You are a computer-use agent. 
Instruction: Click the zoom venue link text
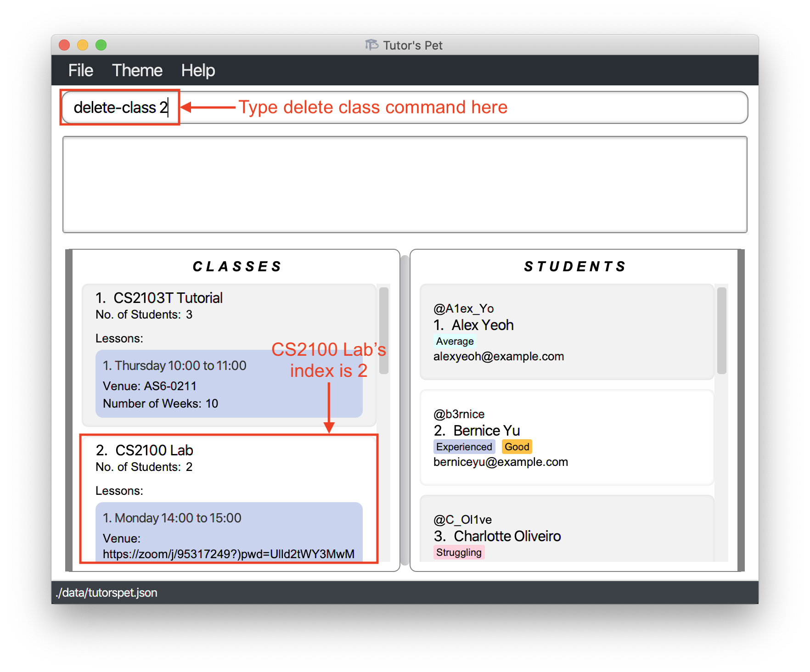point(229,554)
